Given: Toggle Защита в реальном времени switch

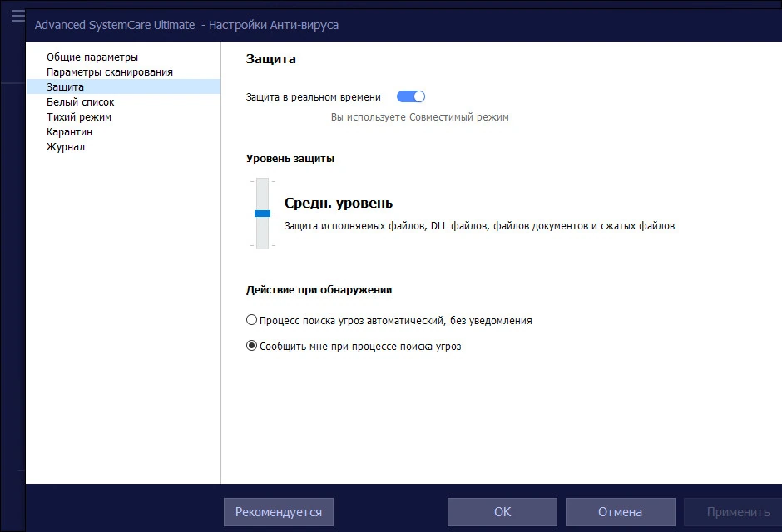Looking at the screenshot, I should (411, 96).
